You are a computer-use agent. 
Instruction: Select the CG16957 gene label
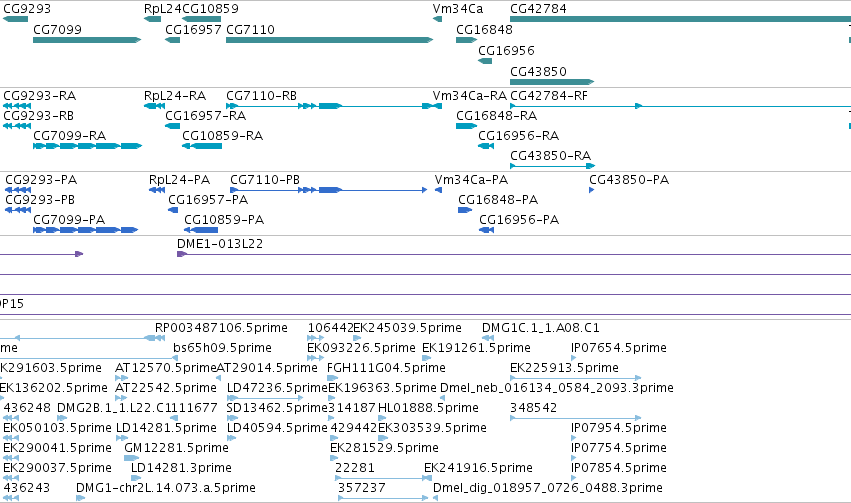pos(193,29)
